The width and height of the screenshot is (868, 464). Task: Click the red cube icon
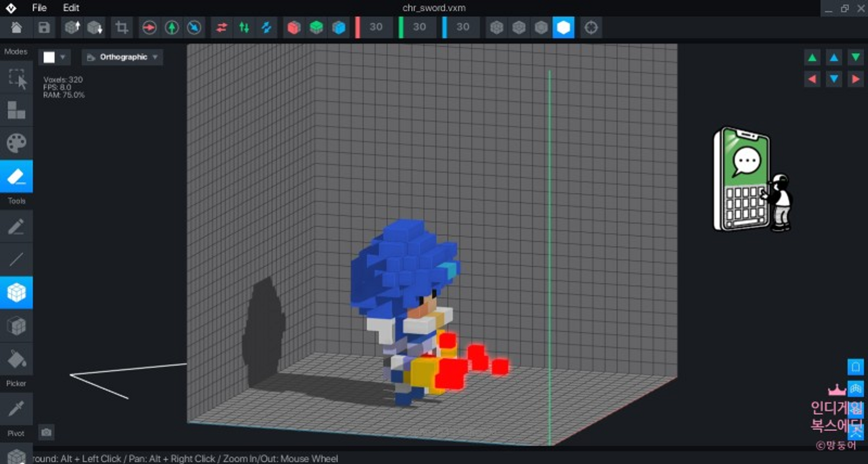pyautogui.click(x=294, y=28)
